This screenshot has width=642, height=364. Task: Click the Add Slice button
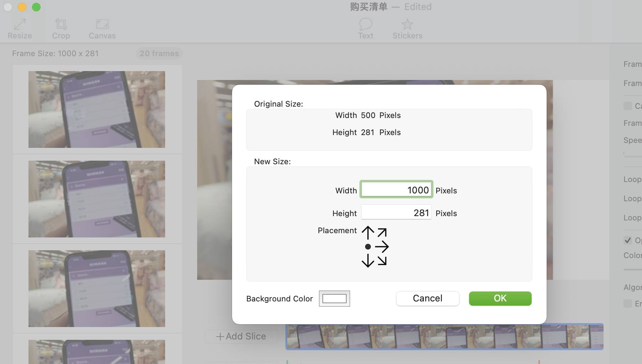click(241, 336)
